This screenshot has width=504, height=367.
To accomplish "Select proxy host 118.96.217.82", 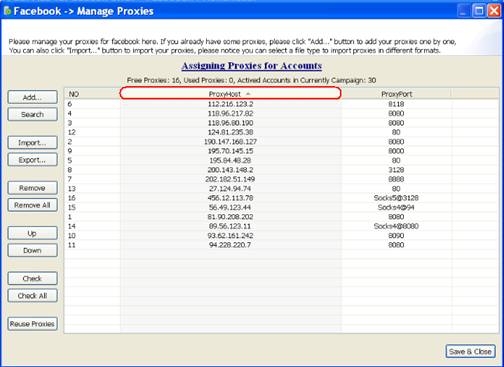I will coord(230,113).
